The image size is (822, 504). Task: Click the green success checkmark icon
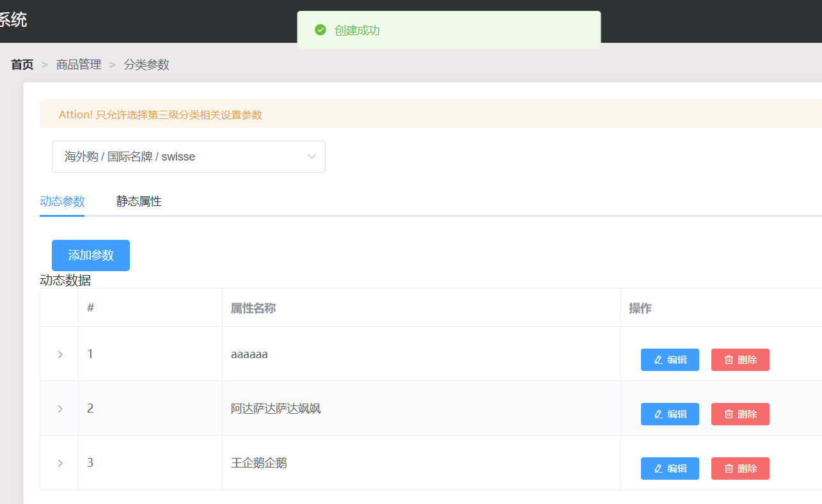click(320, 29)
